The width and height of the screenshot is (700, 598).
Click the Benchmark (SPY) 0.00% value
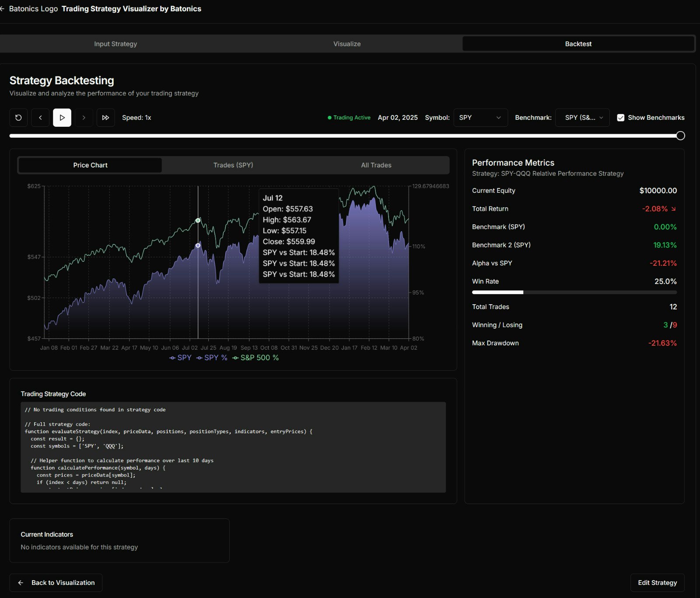(665, 227)
